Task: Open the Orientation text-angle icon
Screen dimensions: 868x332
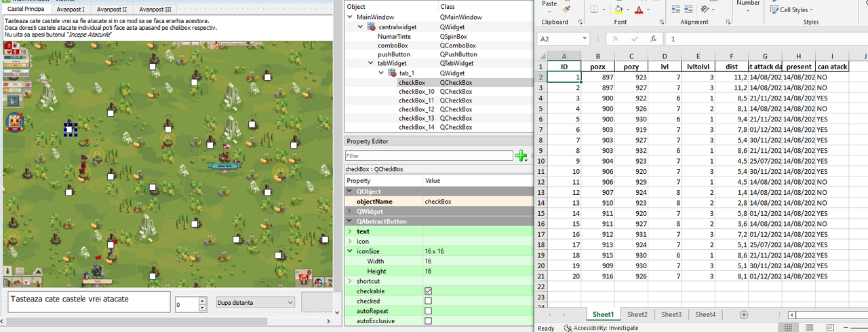Action: coord(705,10)
